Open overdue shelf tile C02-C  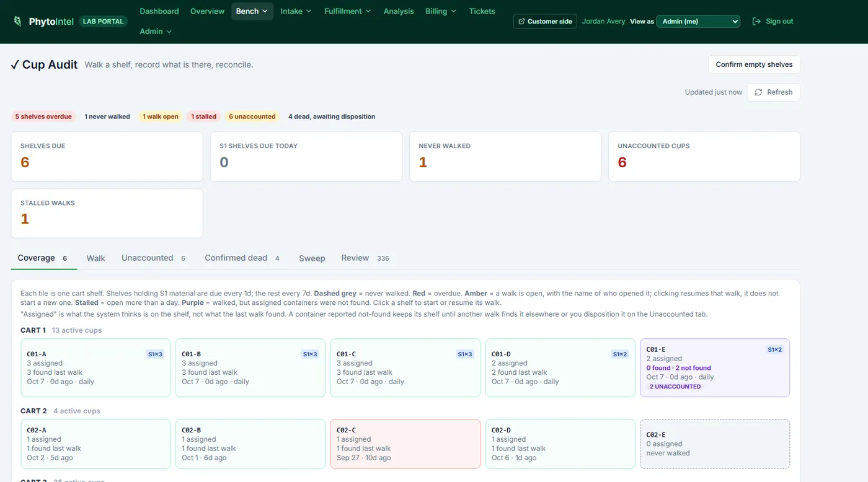tap(405, 444)
